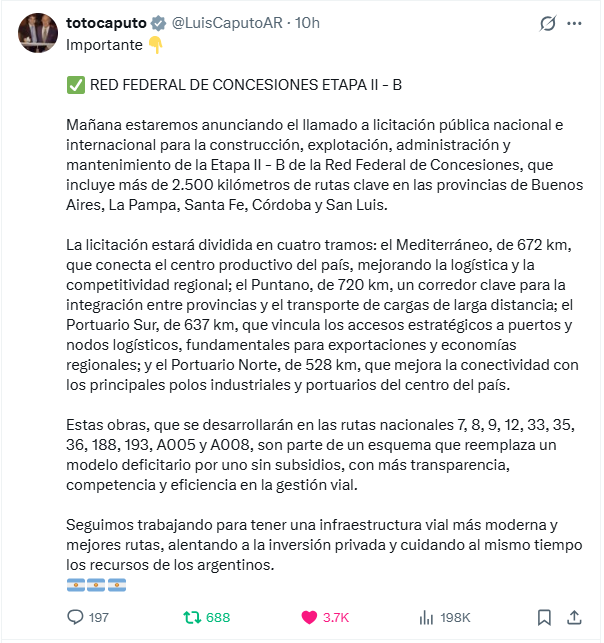Image resolution: width=604 pixels, height=643 pixels.
Task: Open the Grok explain-post icon
Action: pos(547,23)
